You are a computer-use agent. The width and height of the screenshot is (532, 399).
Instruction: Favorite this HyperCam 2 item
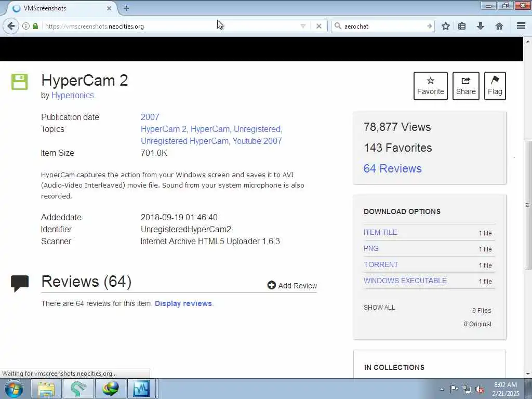(x=431, y=86)
